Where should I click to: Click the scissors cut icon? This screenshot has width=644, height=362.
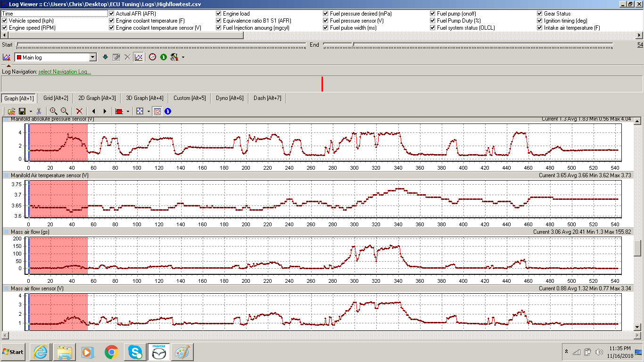pos(39,111)
